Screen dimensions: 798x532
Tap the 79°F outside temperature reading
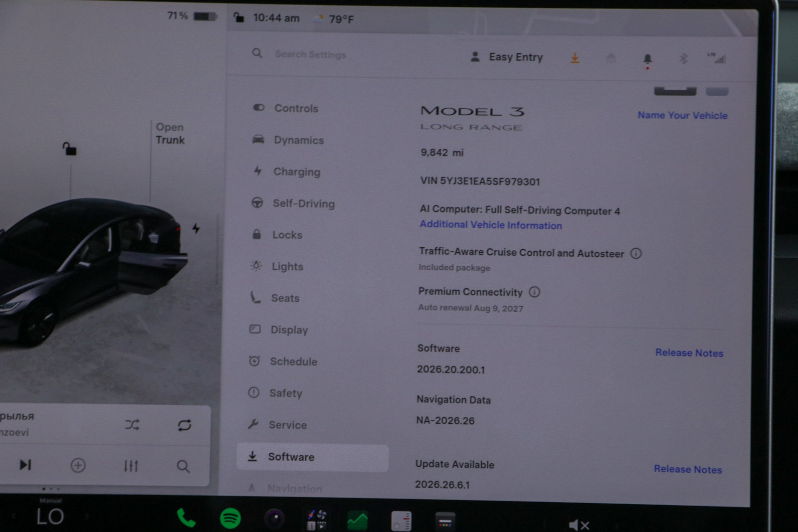[x=341, y=19]
